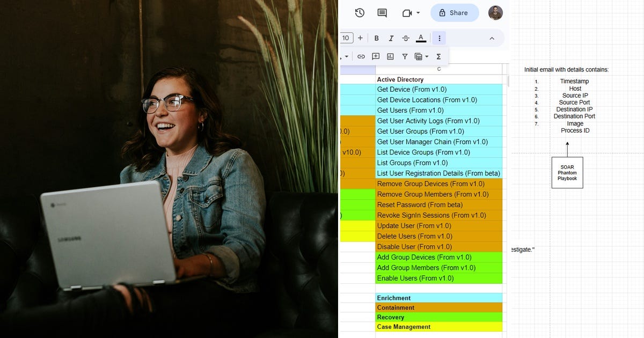
Task: Insert a comment
Action: (x=376, y=56)
